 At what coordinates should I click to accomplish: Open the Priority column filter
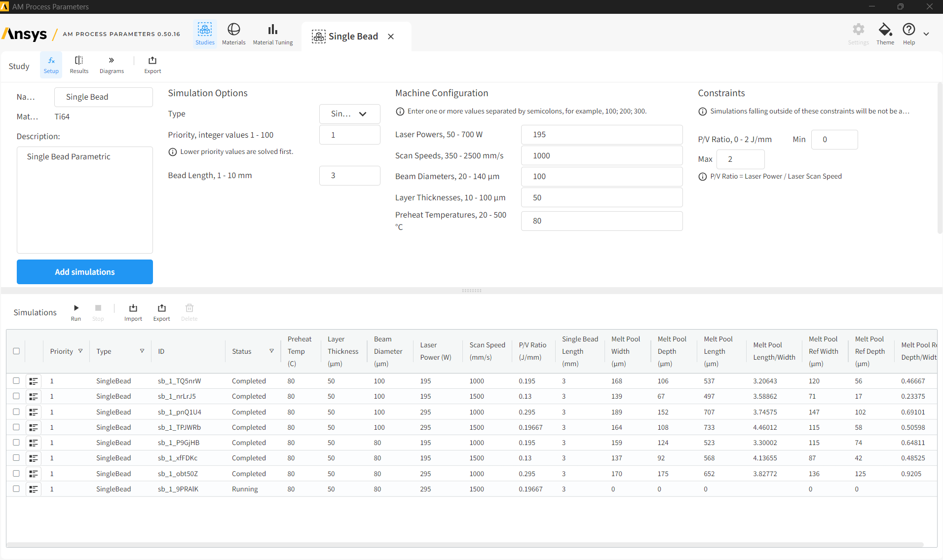80,351
